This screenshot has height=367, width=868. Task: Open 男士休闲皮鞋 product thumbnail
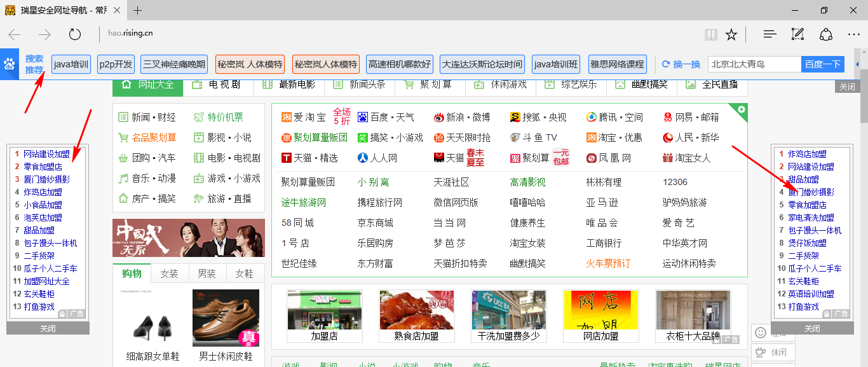[x=226, y=318]
